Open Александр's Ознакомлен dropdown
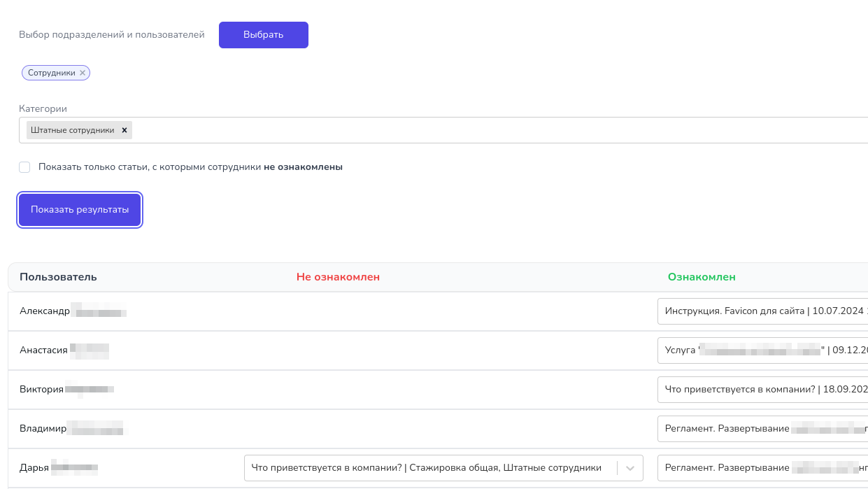The image size is (868, 489). coord(762,311)
